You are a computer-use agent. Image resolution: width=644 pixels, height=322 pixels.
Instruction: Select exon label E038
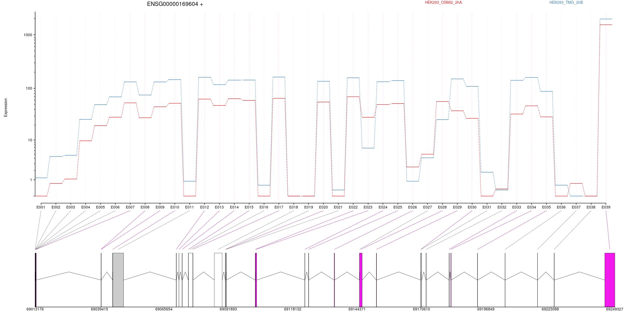[x=591, y=207]
